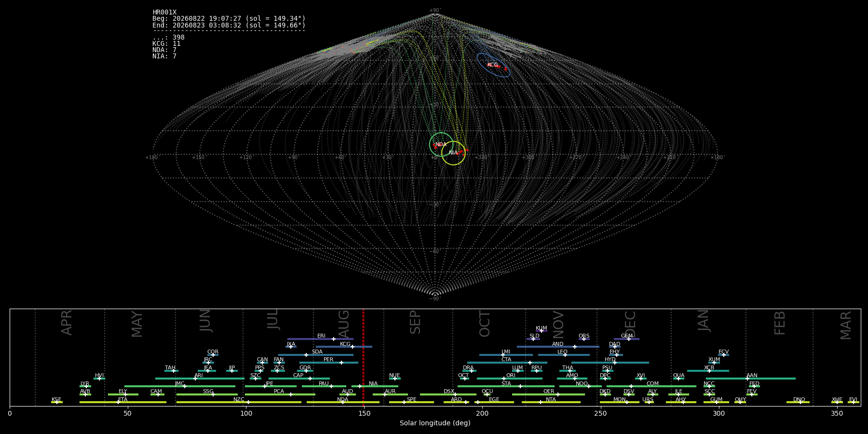Click the LEO shower label

point(562,352)
